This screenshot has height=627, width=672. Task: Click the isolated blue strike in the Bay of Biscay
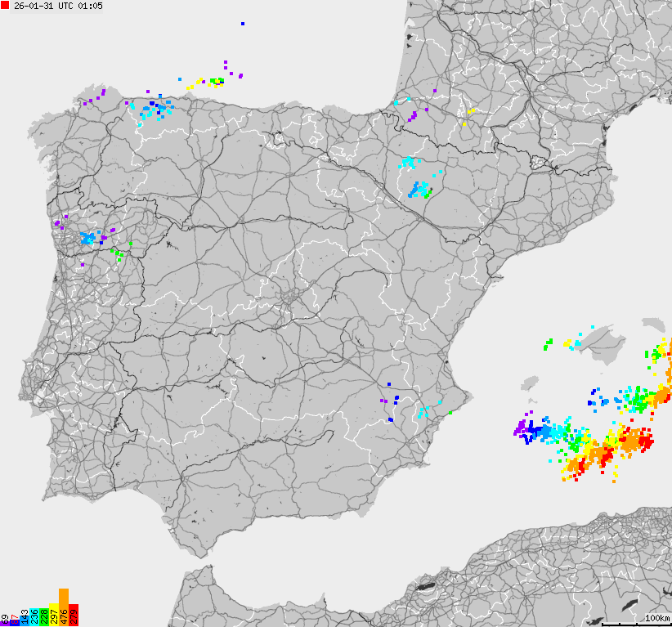pos(243,23)
